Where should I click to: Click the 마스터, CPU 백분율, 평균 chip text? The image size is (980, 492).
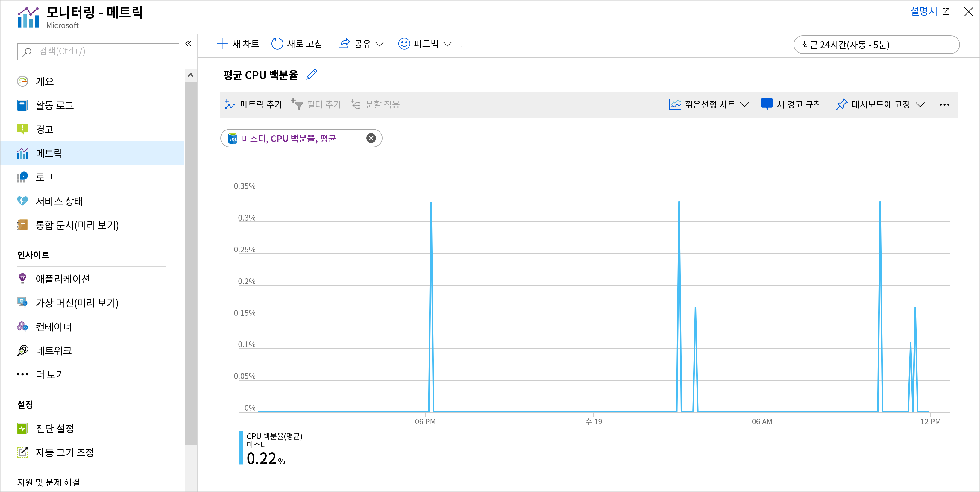[x=289, y=138]
